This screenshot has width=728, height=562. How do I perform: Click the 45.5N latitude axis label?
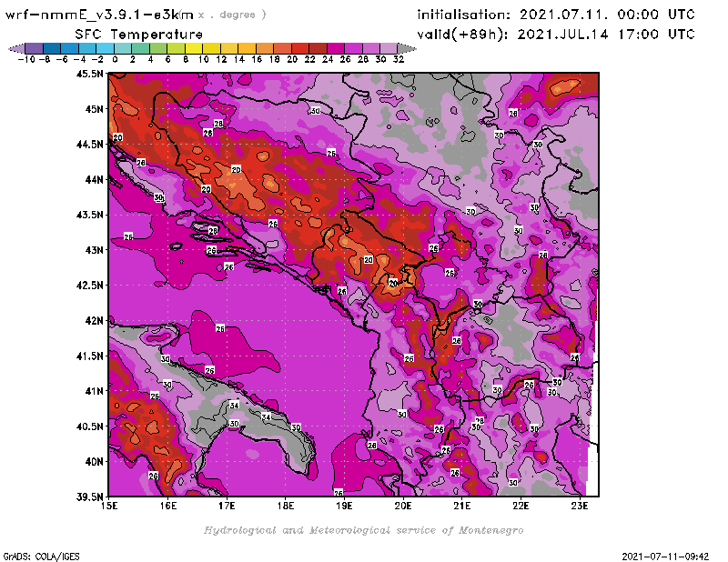[90, 74]
